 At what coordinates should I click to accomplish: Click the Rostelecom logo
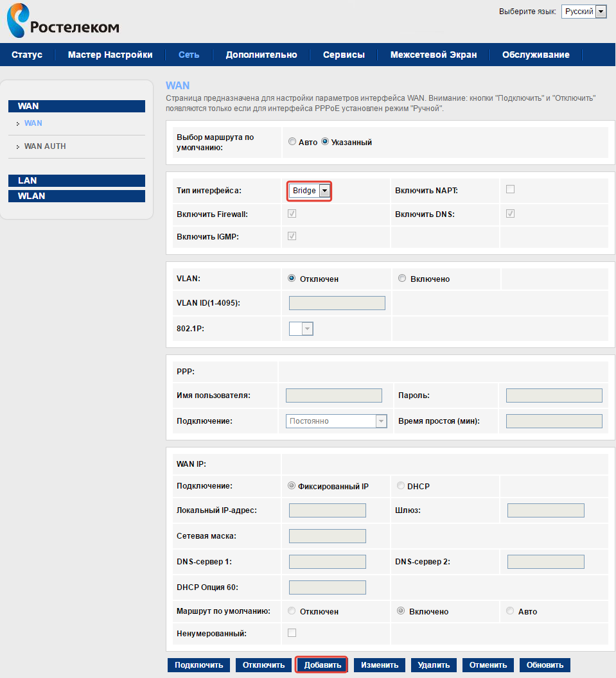(63, 22)
